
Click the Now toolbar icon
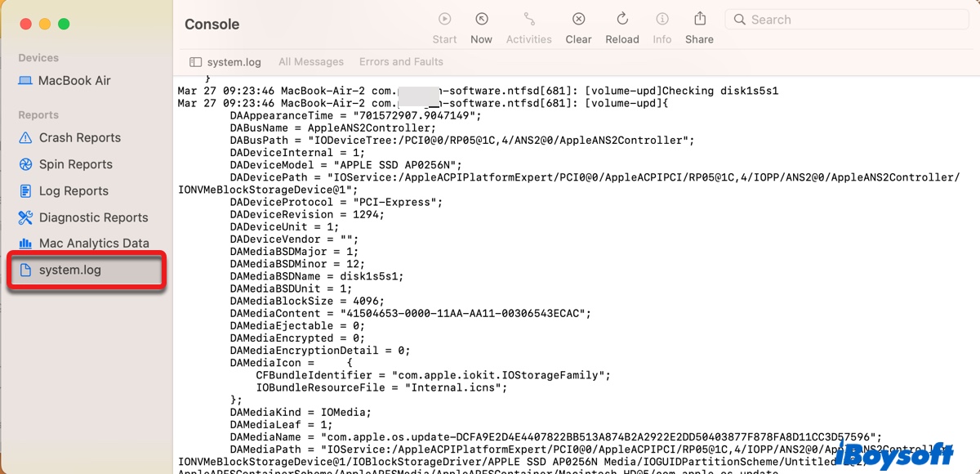click(482, 19)
